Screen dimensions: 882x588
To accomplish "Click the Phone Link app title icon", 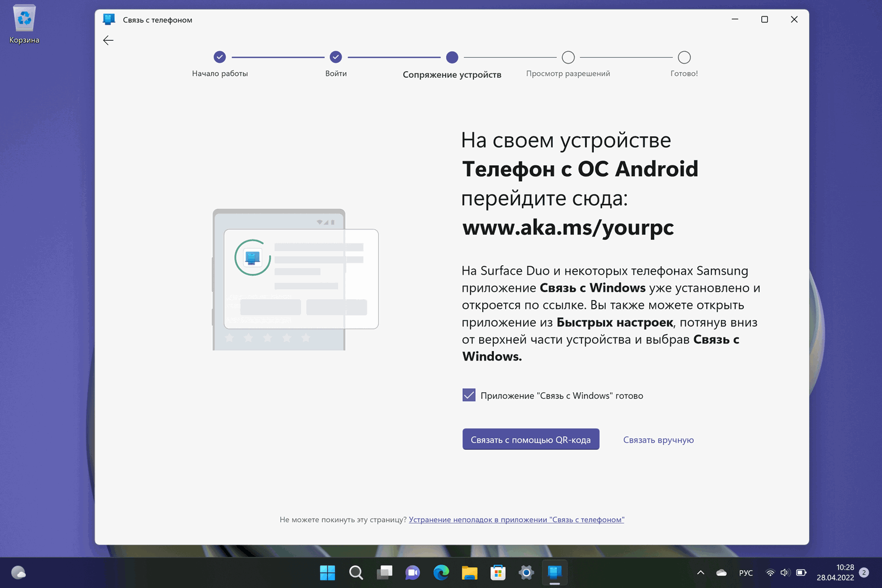I will click(x=109, y=19).
